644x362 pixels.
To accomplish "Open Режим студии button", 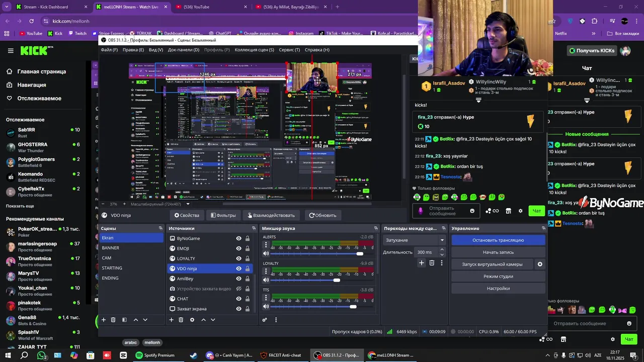I will (x=498, y=277).
